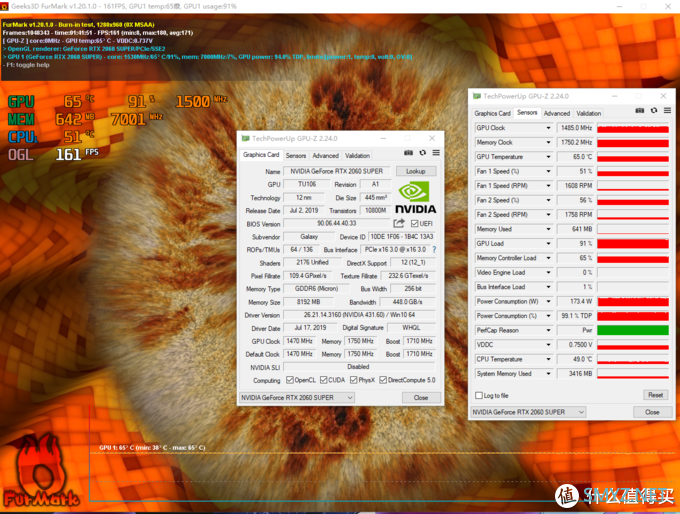This screenshot has width=680, height=514.
Task: Switch to Advanced tab in Graphics Card window
Action: (x=325, y=155)
